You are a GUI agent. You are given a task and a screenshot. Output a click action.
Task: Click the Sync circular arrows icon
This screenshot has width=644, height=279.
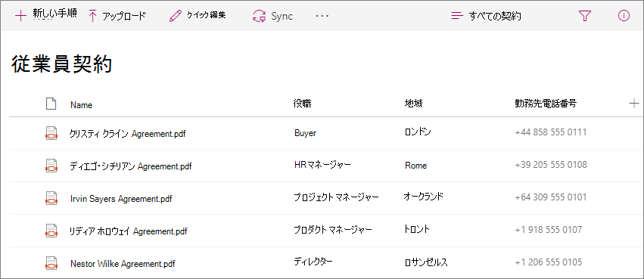point(260,16)
